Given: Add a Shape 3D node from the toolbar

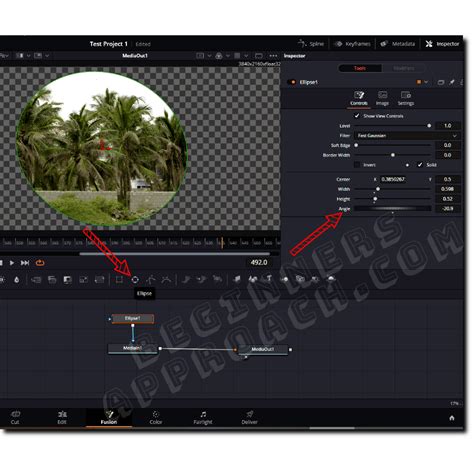Looking at the screenshot, I should click(253, 279).
